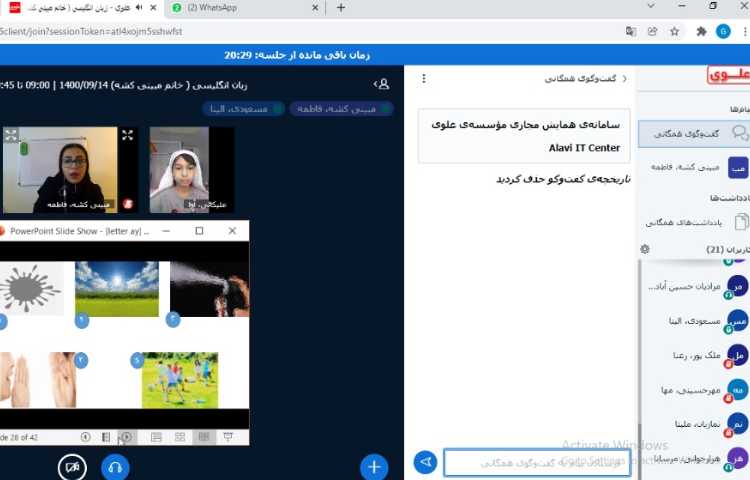The height and width of the screenshot is (480, 750).
Task: Click the red Alavi logo
Action: (728, 75)
